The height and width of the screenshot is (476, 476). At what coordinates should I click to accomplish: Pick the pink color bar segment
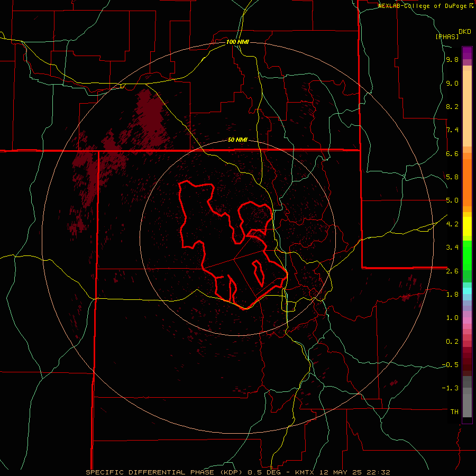(467, 321)
